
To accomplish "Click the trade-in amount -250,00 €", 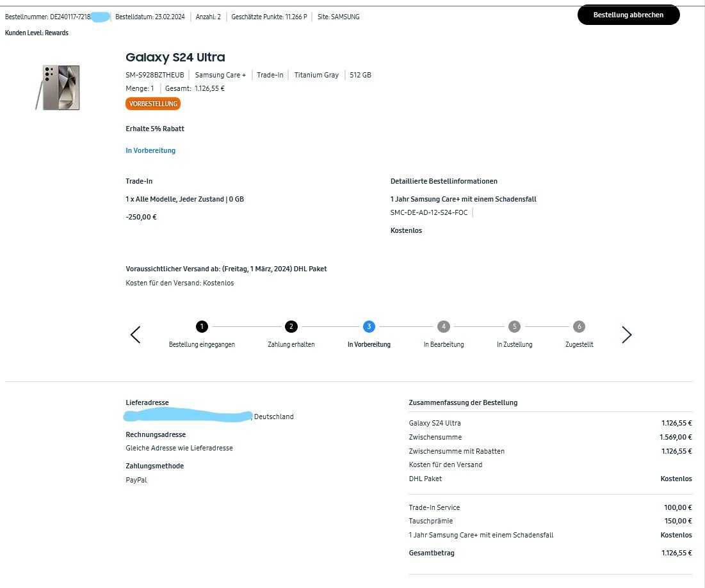I will pos(141,217).
